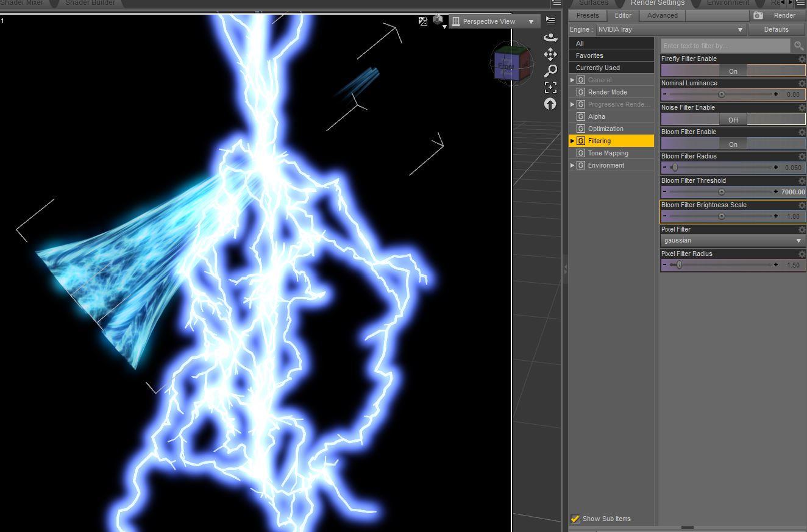Open gear options for Nominal Luminance
Viewport: 807px width, 532px height.
pos(802,83)
